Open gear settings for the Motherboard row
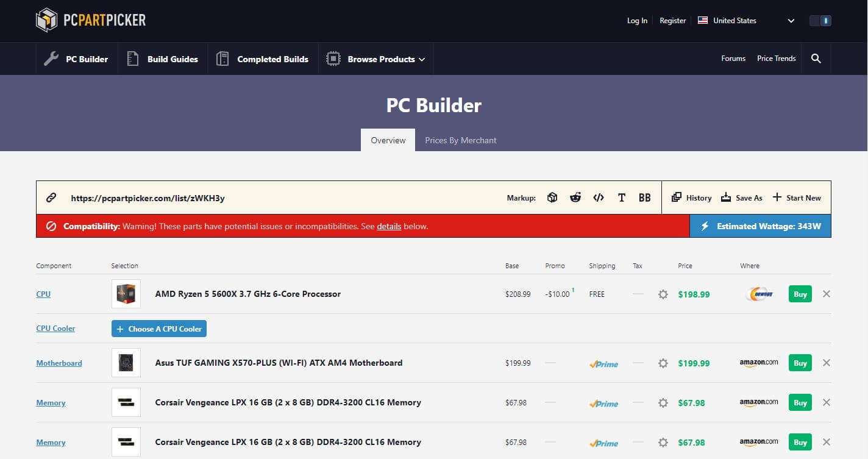The height and width of the screenshot is (459, 868). [x=663, y=363]
